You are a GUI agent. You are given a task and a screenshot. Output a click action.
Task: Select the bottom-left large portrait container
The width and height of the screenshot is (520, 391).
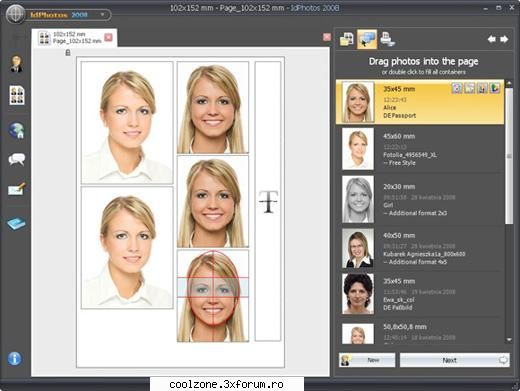click(127, 248)
